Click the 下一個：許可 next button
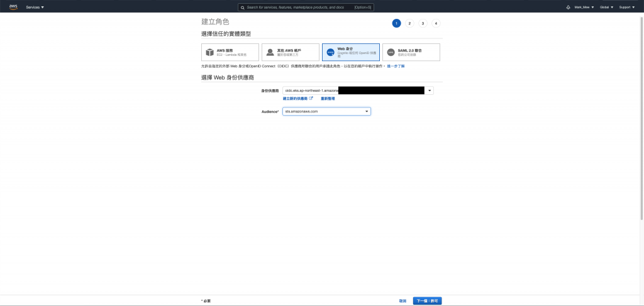This screenshot has height=306, width=644. pyautogui.click(x=427, y=301)
